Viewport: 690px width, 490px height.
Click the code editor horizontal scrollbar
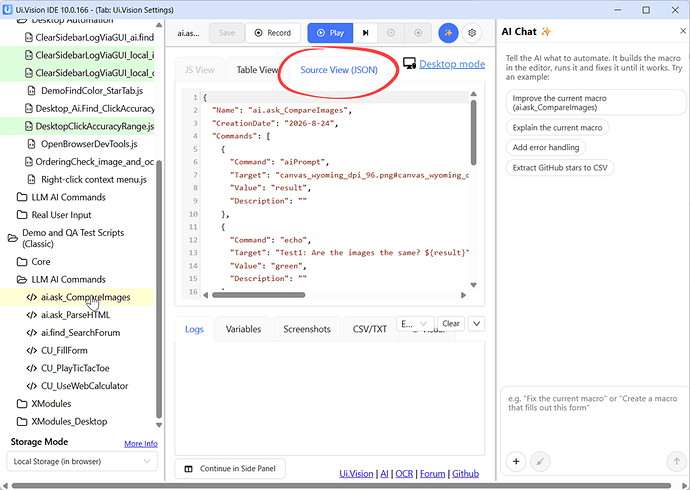click(x=258, y=295)
